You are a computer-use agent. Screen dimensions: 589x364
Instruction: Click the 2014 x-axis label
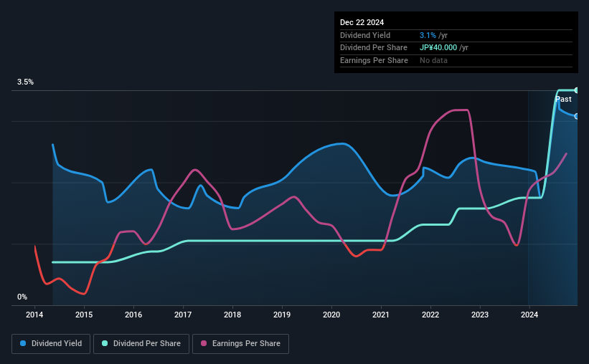click(x=34, y=315)
